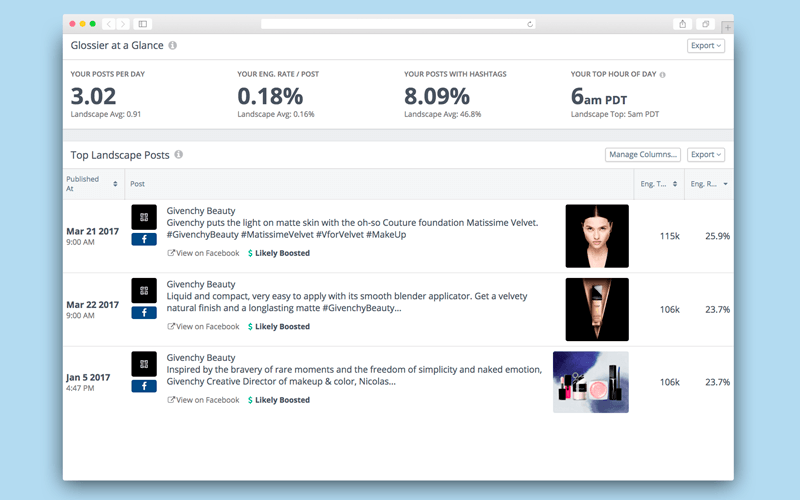Click the 0.18% engagement rate value

tap(270, 96)
